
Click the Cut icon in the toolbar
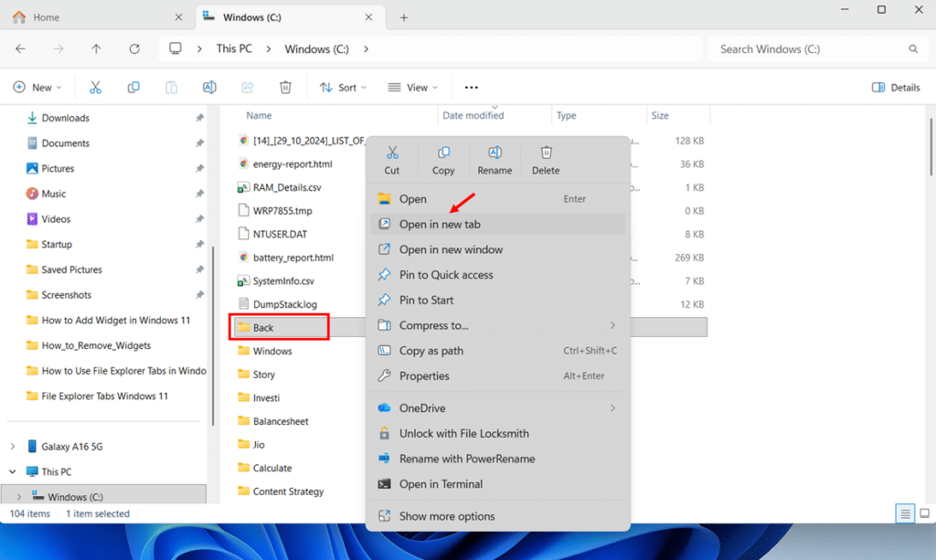coord(95,88)
